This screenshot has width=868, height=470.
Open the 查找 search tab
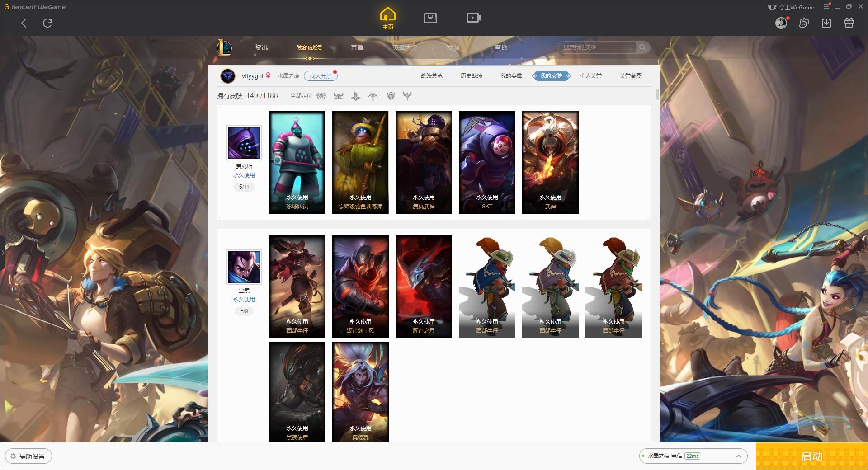(x=501, y=47)
